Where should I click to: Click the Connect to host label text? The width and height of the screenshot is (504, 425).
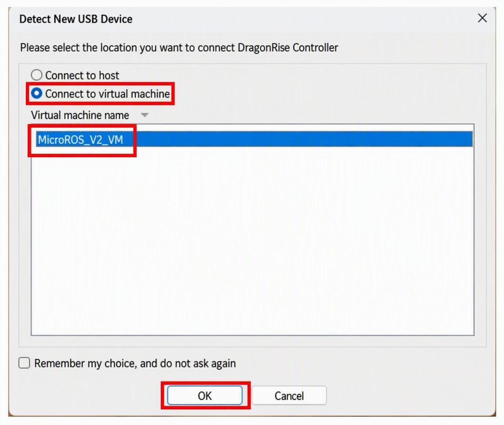click(x=82, y=75)
